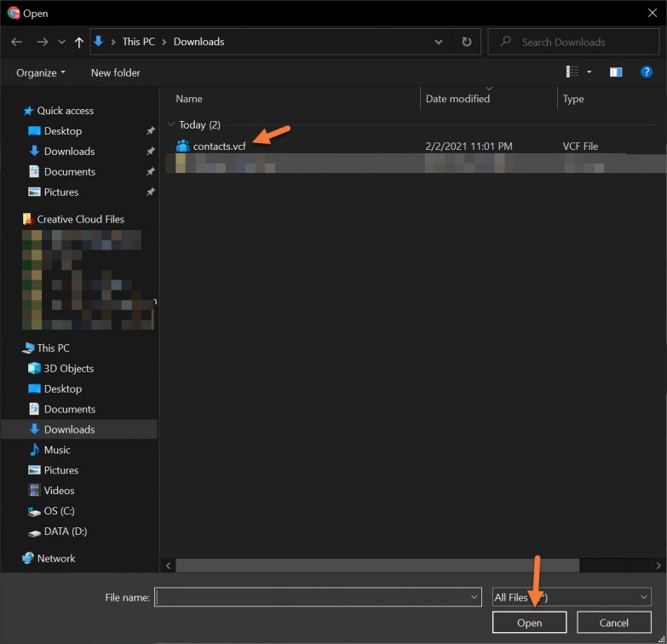Viewport: 667px width, 644px height.
Task: Open the Network location
Action: (x=56, y=559)
